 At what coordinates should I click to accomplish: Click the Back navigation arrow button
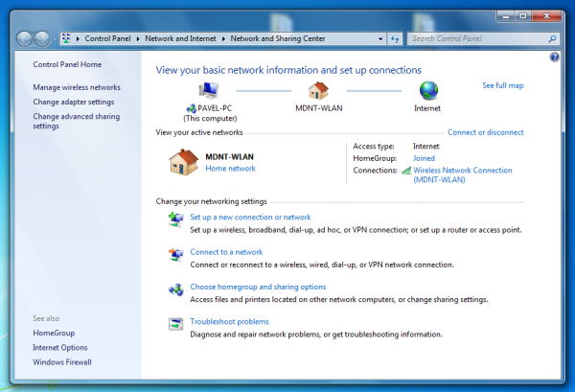(25, 39)
